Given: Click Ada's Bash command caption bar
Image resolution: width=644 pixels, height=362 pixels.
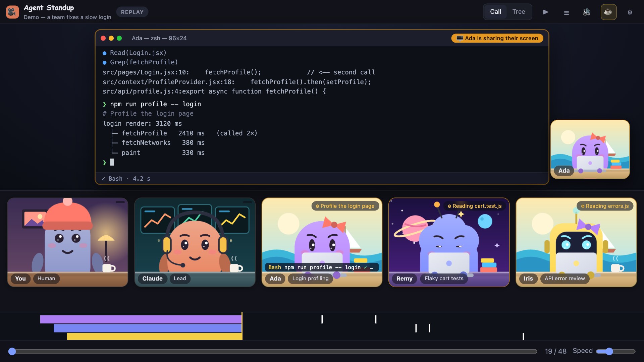Looking at the screenshot, I should tap(322, 267).
